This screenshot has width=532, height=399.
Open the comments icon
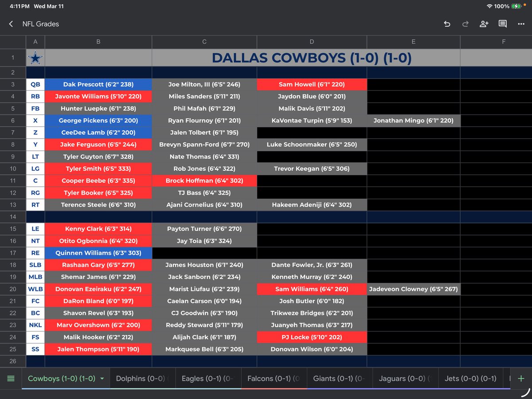click(502, 24)
